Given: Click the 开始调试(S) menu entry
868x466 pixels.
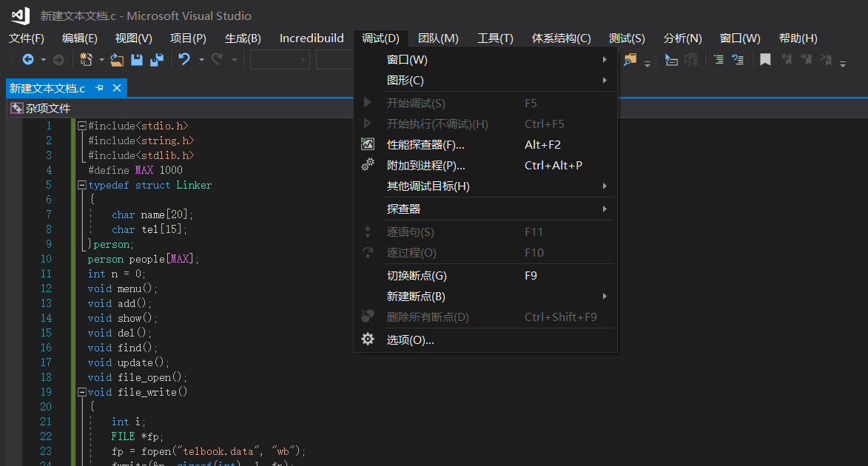Looking at the screenshot, I should tap(485, 103).
